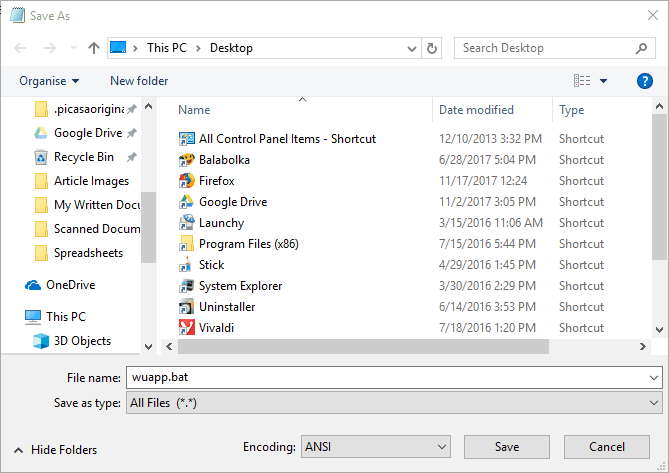Click Hide Folders toggle

(55, 450)
